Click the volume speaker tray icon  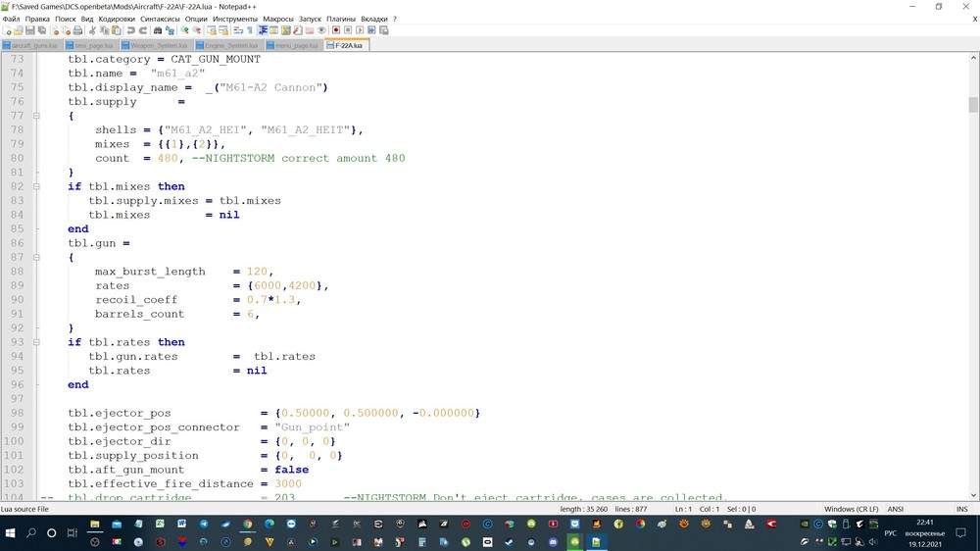[x=873, y=542]
